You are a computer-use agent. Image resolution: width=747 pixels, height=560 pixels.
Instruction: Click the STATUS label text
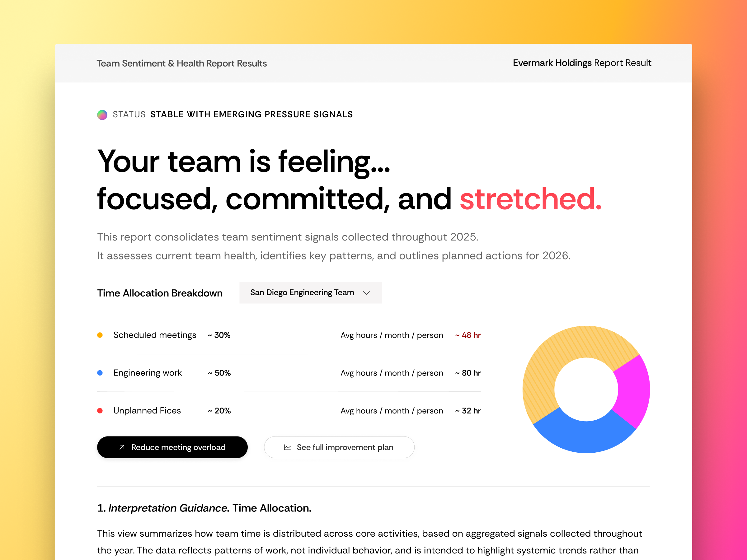pyautogui.click(x=129, y=115)
